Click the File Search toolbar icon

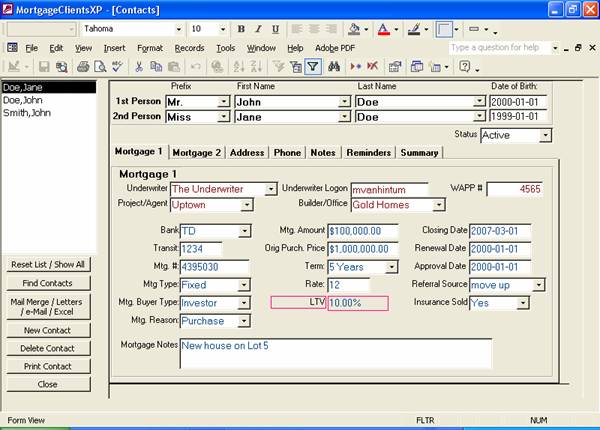[62, 67]
